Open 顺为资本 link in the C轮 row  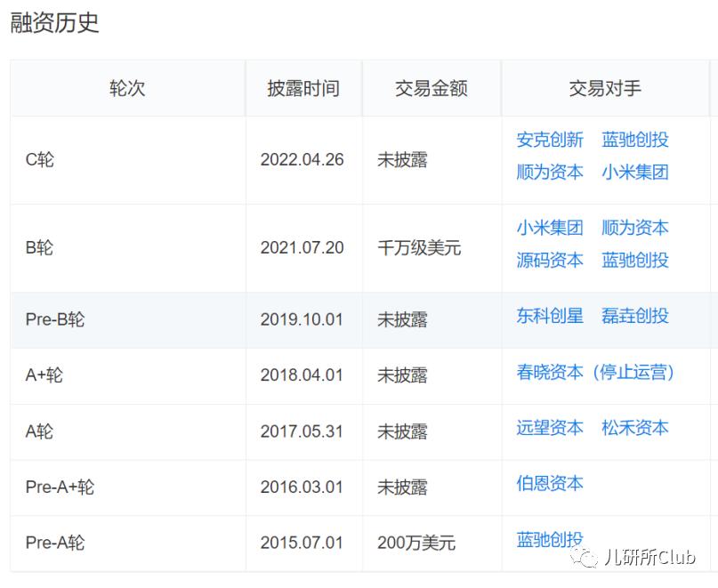[550, 173]
